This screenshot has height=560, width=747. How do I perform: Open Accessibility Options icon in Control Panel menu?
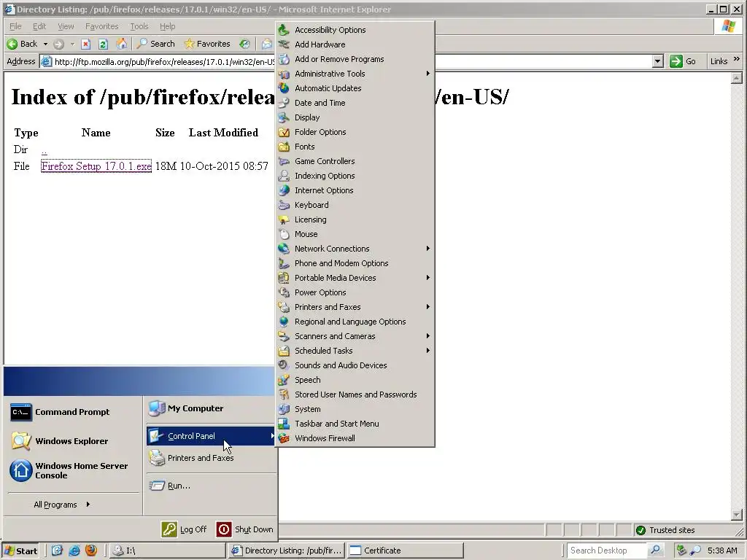click(284, 30)
